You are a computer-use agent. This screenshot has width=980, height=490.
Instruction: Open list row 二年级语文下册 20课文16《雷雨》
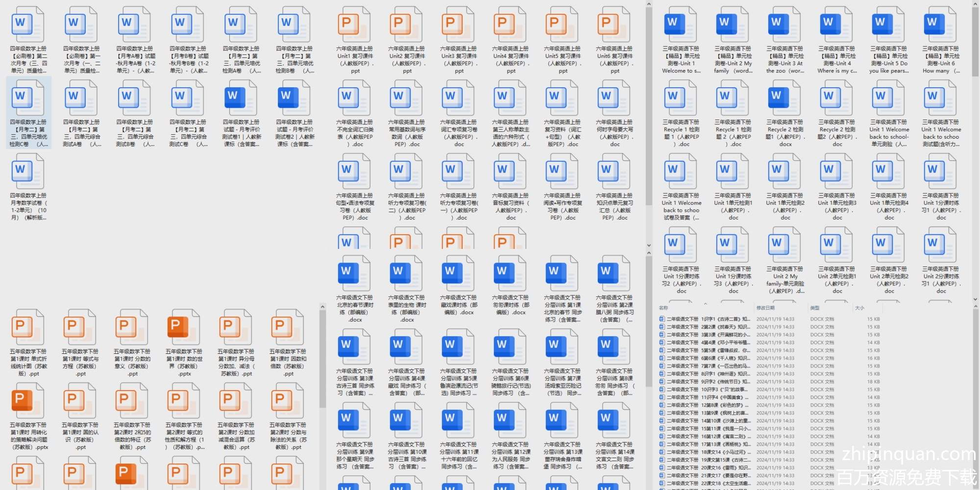coord(769,468)
